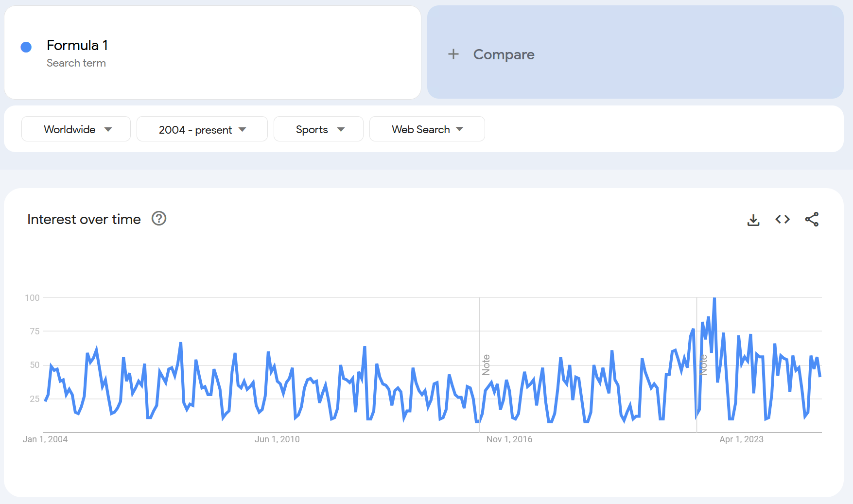The height and width of the screenshot is (504, 853).
Task: Click the blue dot next to Formula 1
Action: coord(26,47)
